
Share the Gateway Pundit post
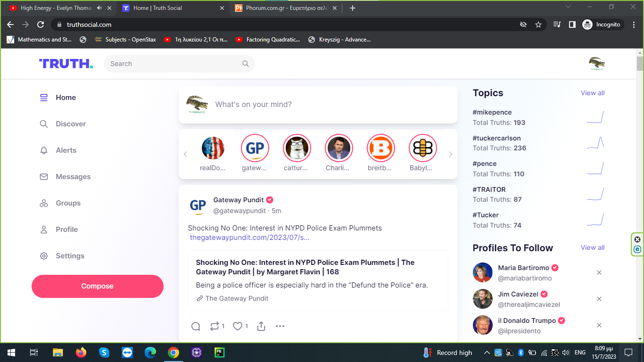tap(261, 326)
